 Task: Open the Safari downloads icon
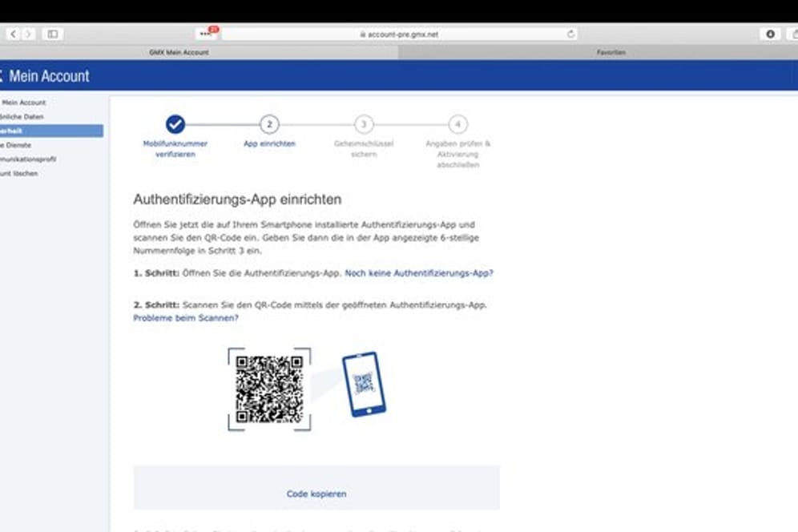770,34
